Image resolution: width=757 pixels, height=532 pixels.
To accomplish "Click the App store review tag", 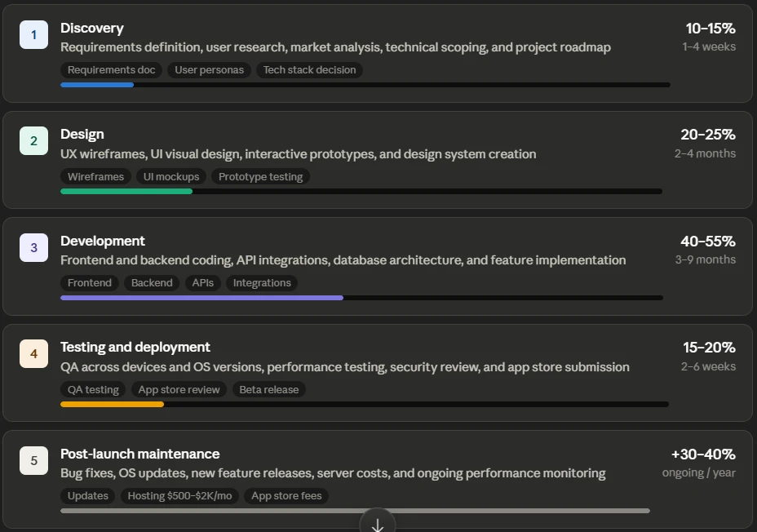I will pyautogui.click(x=179, y=389).
